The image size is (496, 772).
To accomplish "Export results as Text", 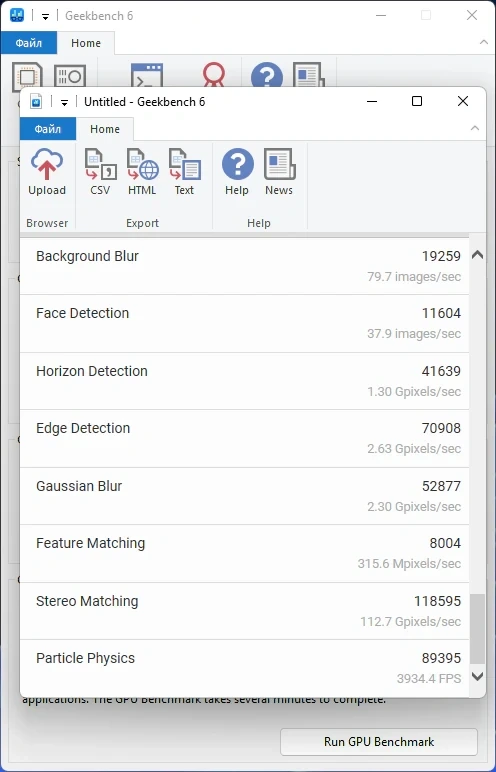I will (184, 172).
